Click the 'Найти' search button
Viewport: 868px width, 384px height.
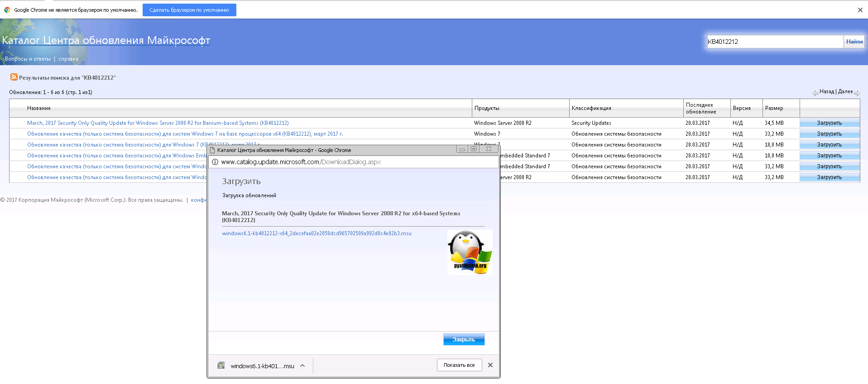854,42
